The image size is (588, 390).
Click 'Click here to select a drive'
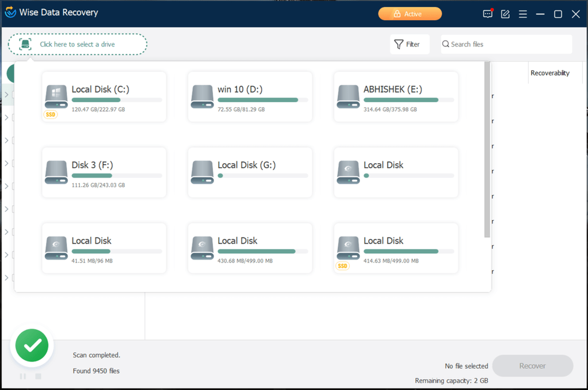coord(78,44)
